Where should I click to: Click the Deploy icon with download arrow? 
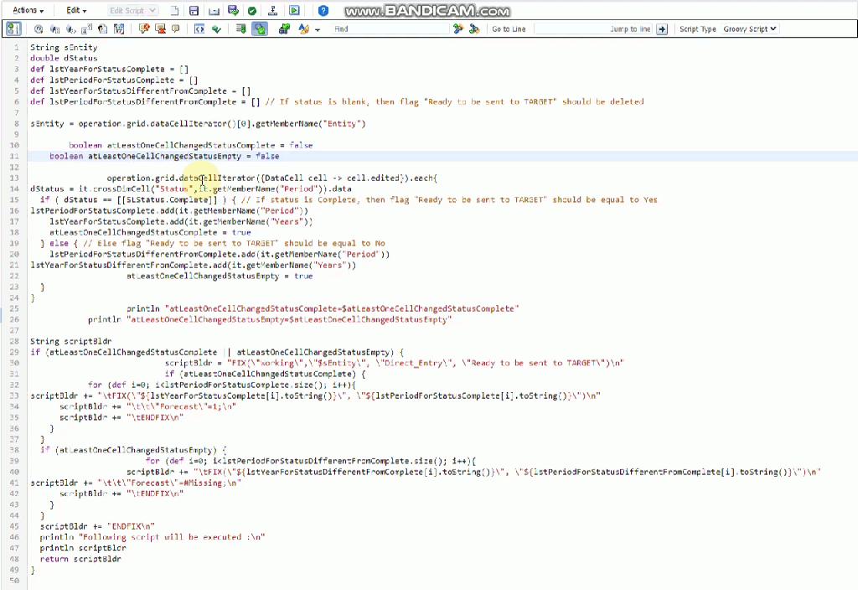(x=272, y=11)
